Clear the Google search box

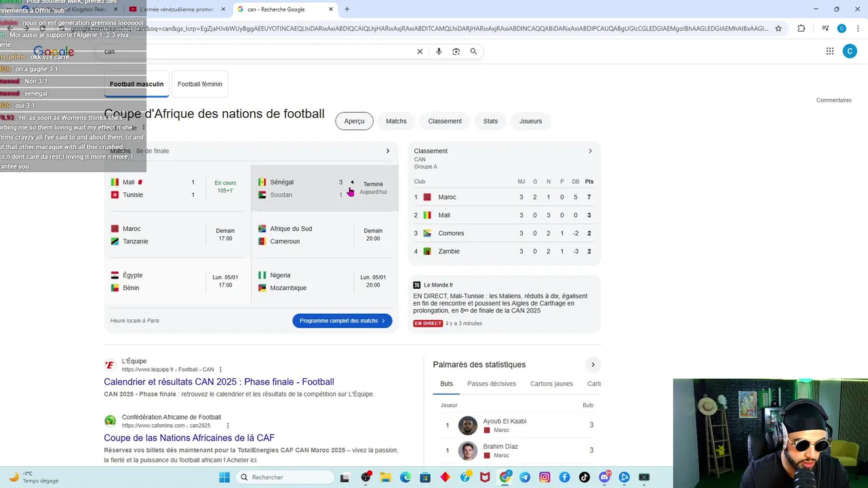[x=420, y=52]
